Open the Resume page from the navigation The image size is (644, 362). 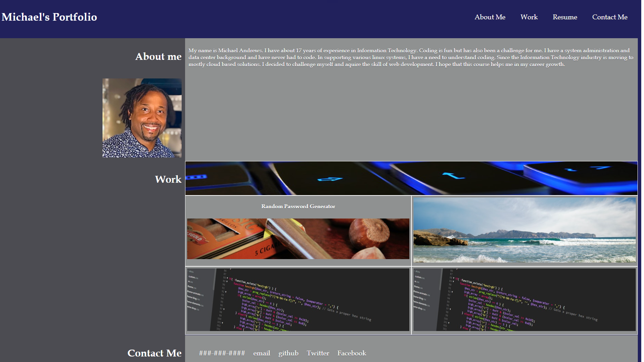(565, 17)
